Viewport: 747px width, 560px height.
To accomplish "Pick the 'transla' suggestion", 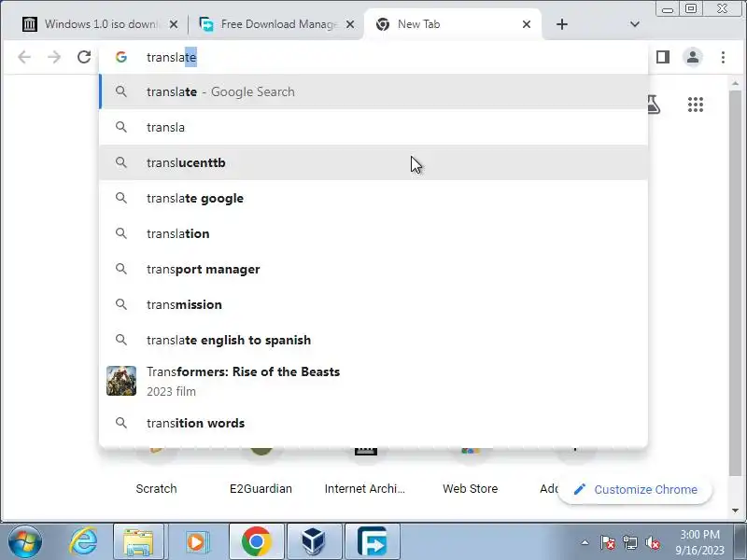I will (373, 127).
